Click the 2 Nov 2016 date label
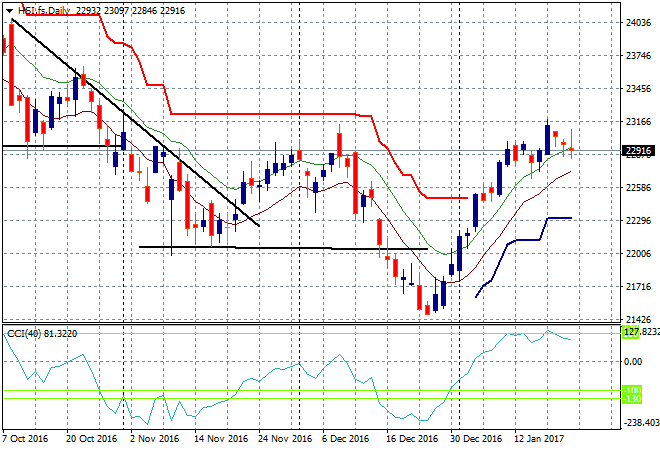The width and height of the screenshot is (660, 450). click(x=154, y=439)
